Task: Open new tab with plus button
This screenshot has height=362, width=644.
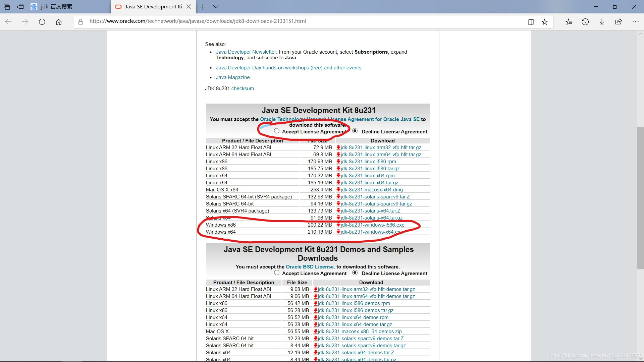Action: (x=203, y=7)
